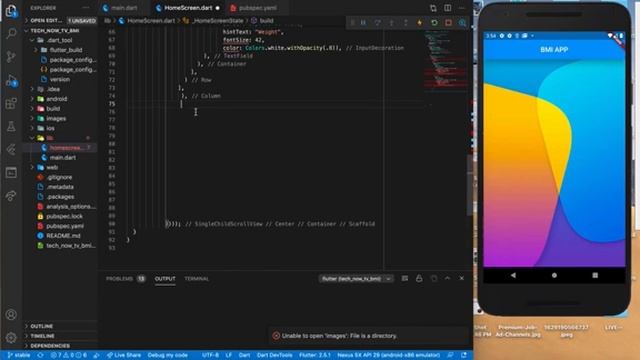
Task: Open editor more actions ellipsis
Action: coord(462,8)
